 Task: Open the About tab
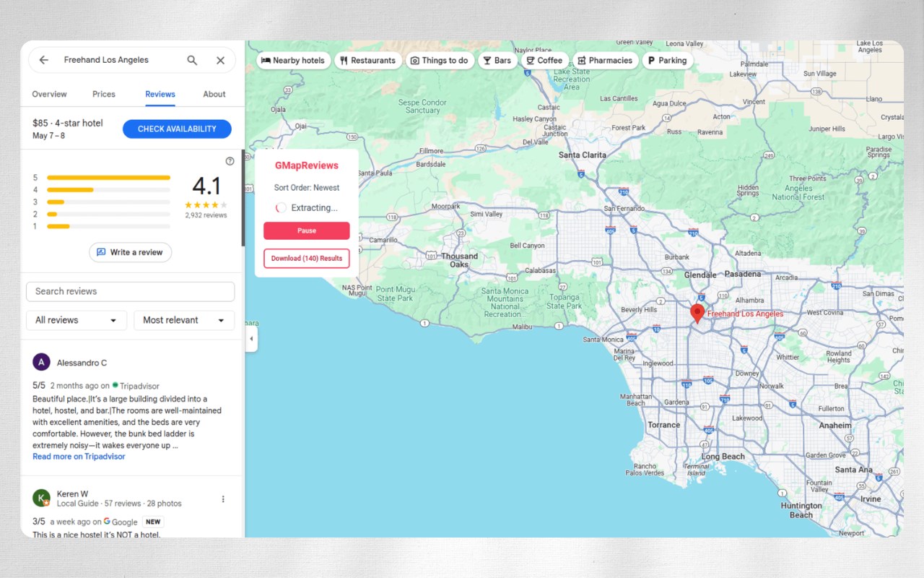point(214,94)
